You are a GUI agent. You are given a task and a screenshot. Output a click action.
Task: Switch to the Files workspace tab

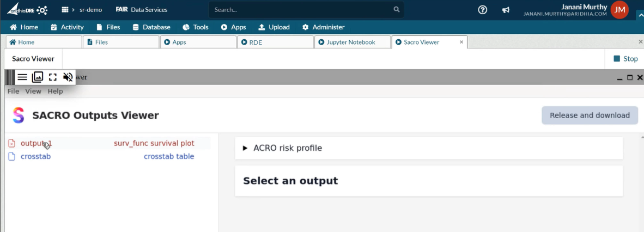point(121,42)
